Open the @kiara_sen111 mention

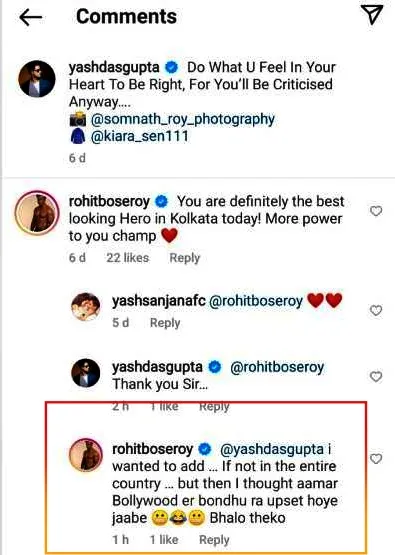click(x=140, y=137)
